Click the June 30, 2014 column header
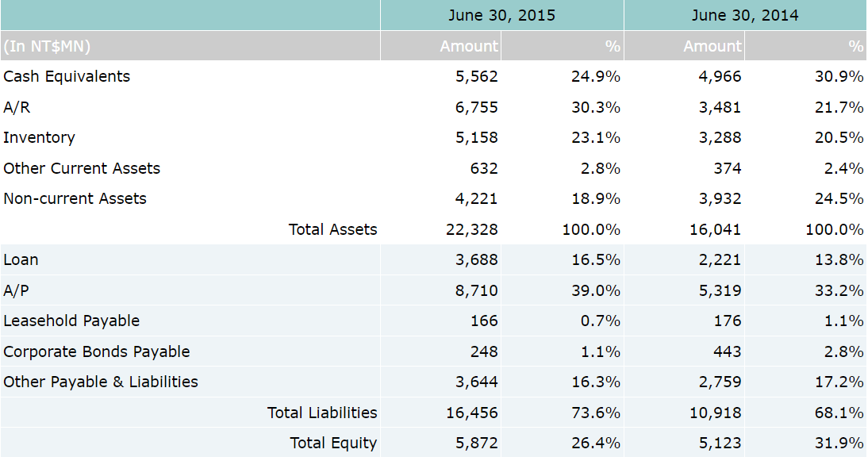 tap(744, 15)
